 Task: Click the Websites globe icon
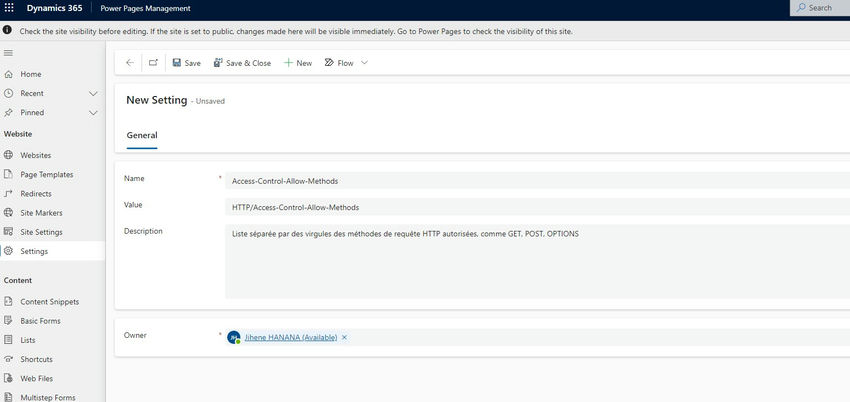(8, 155)
